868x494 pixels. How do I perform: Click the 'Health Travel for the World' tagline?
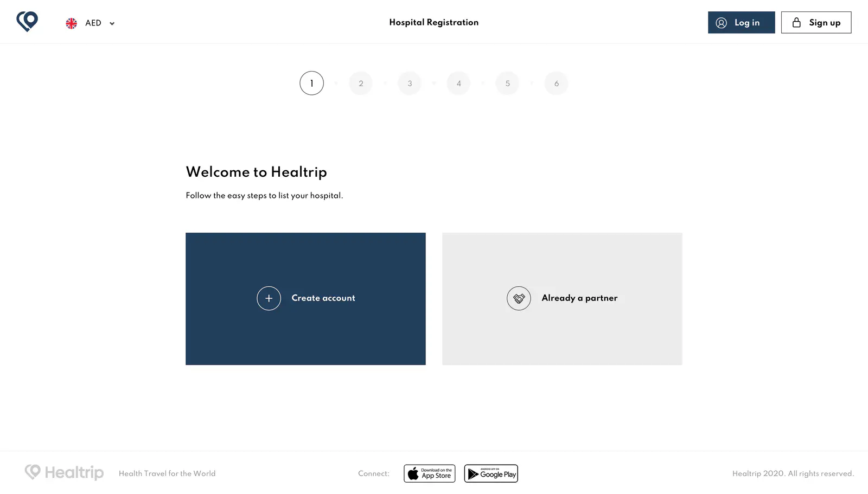pos(167,473)
